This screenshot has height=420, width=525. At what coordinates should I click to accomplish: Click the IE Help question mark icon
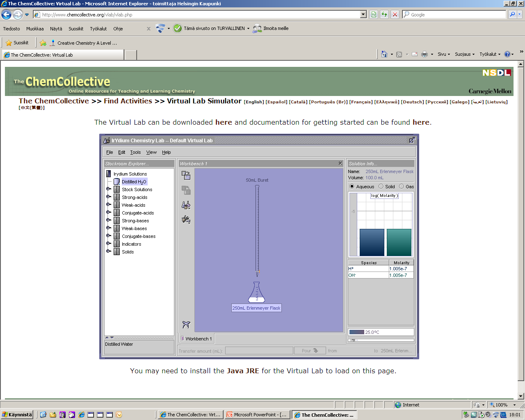coord(507,54)
